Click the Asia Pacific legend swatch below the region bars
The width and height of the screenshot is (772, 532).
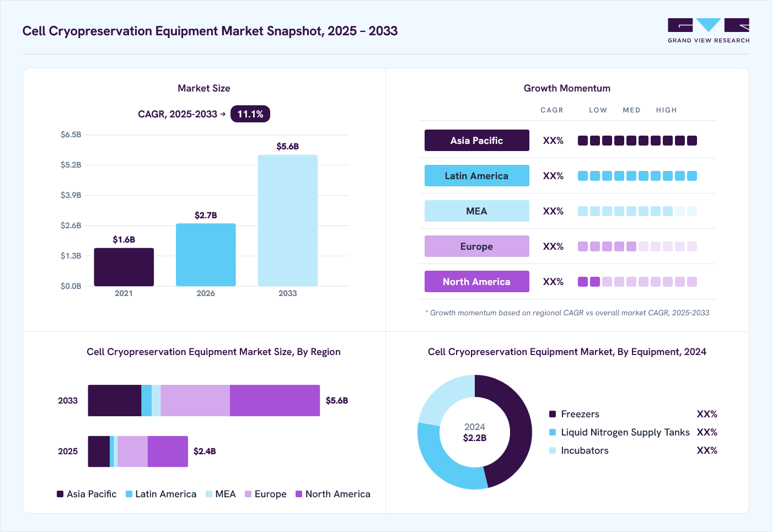point(60,494)
